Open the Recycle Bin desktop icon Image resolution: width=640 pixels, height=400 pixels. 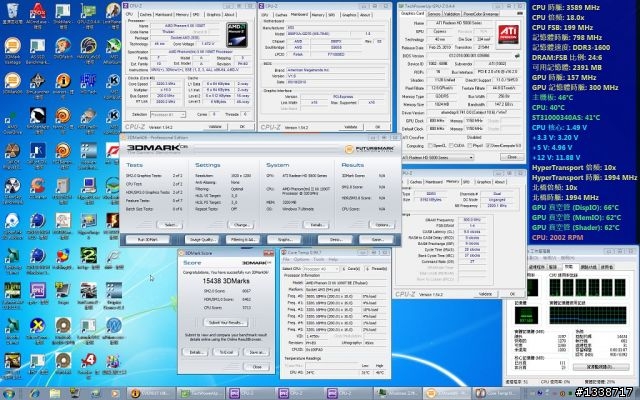coord(12,13)
